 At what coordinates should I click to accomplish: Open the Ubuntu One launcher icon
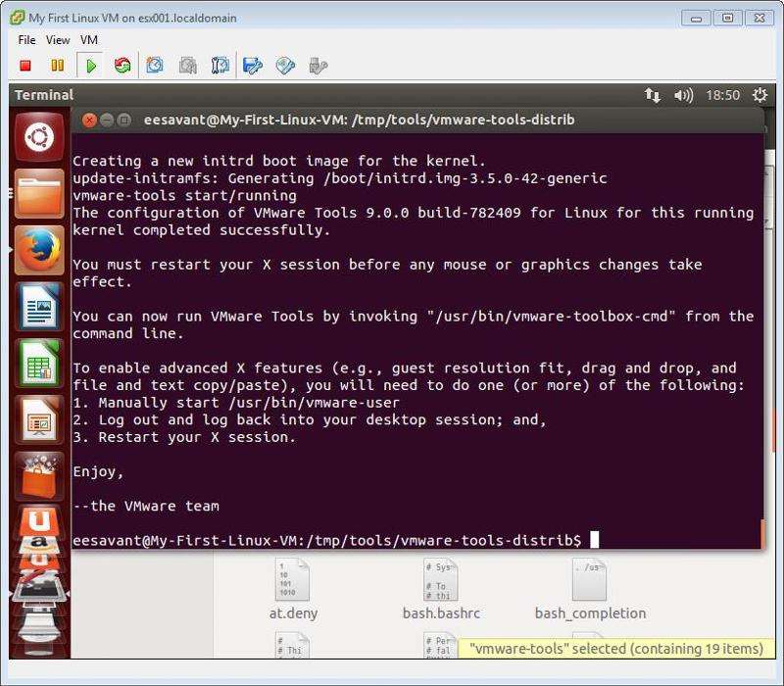pyautogui.click(x=39, y=522)
